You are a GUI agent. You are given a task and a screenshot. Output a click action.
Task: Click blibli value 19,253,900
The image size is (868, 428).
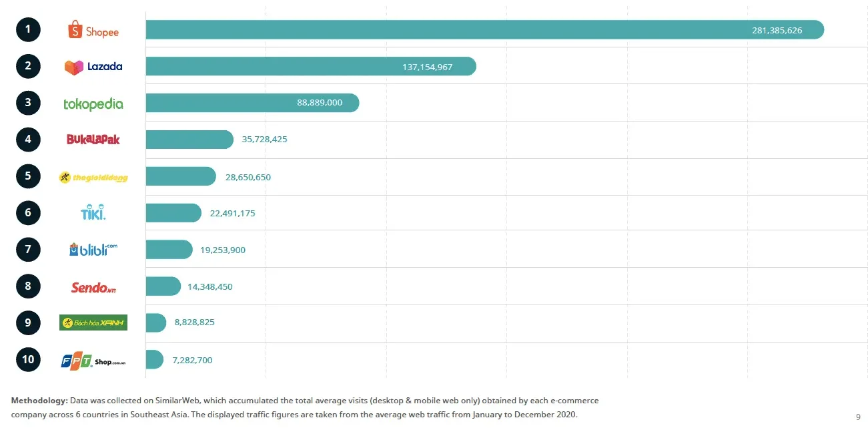[223, 250]
